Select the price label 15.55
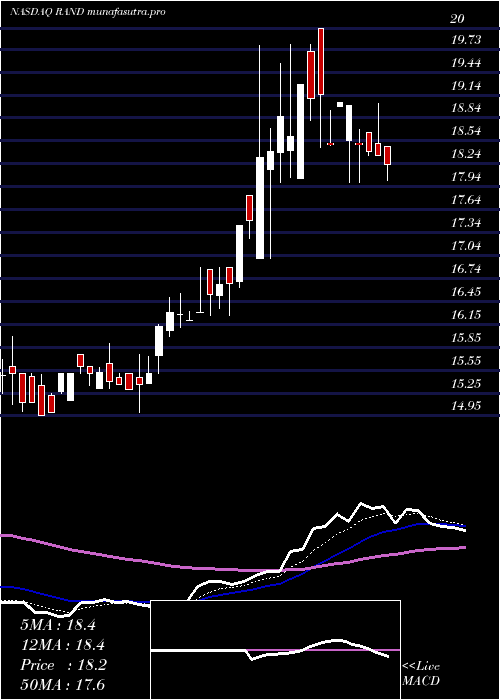The image size is (500, 700). [467, 360]
